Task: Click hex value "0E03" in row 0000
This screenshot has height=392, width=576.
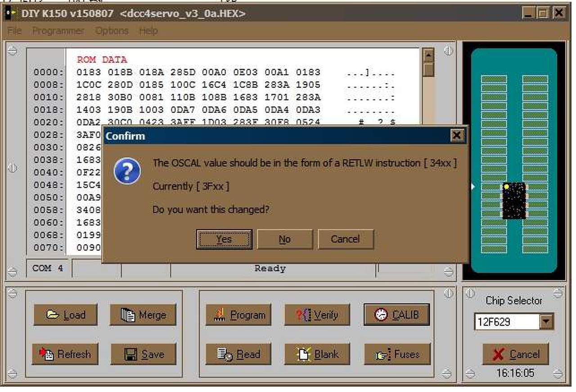Action: [245, 72]
